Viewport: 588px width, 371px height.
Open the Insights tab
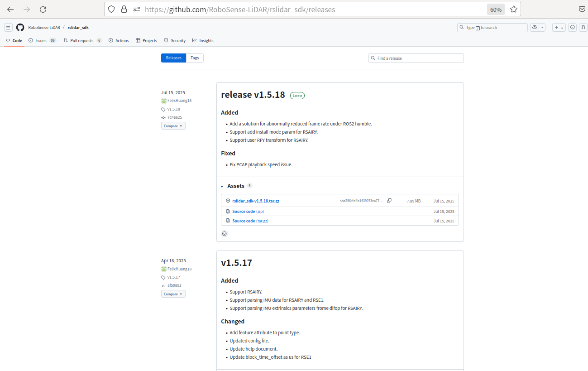203,40
